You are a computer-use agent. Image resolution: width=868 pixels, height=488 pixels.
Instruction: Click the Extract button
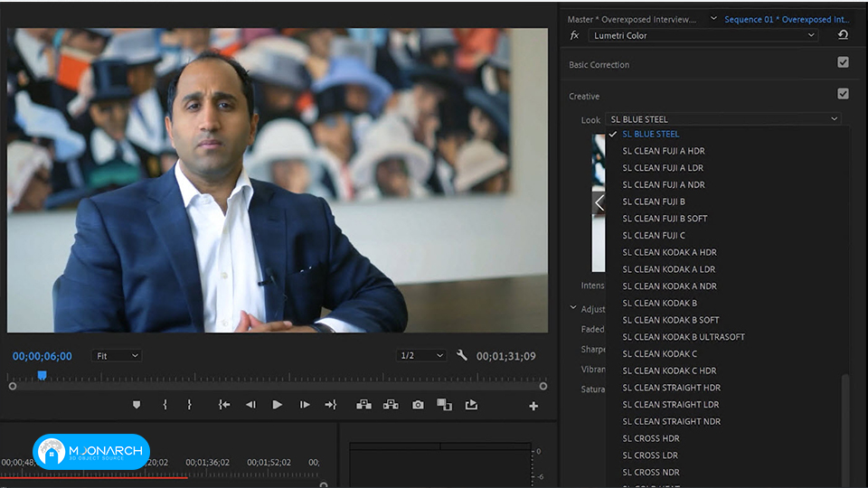point(391,405)
